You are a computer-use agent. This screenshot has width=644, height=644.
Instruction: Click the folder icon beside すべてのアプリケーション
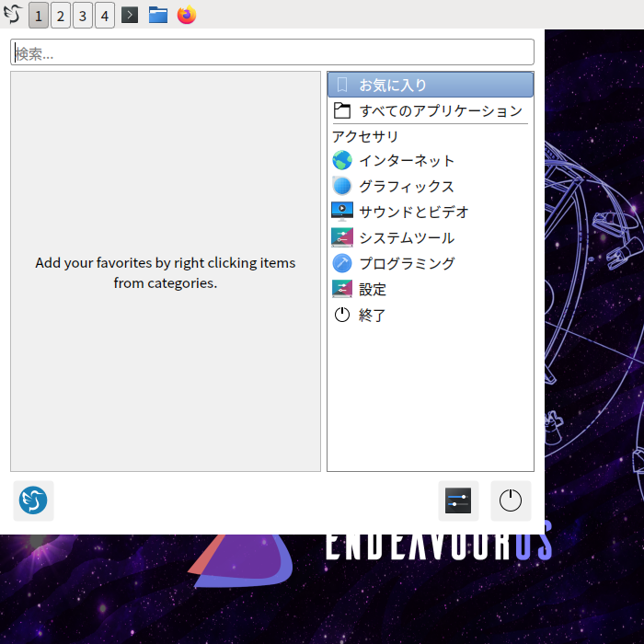[342, 111]
